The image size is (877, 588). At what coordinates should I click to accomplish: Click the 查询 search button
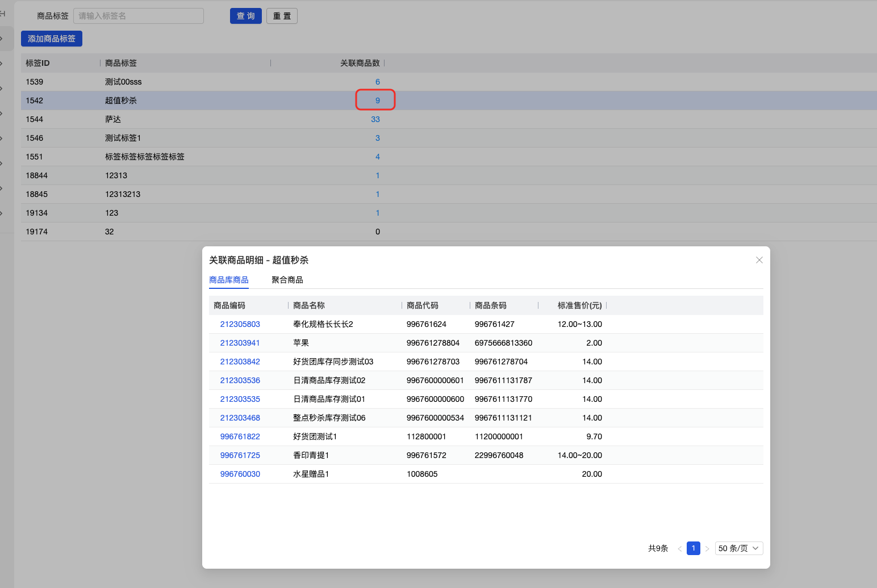pos(245,16)
